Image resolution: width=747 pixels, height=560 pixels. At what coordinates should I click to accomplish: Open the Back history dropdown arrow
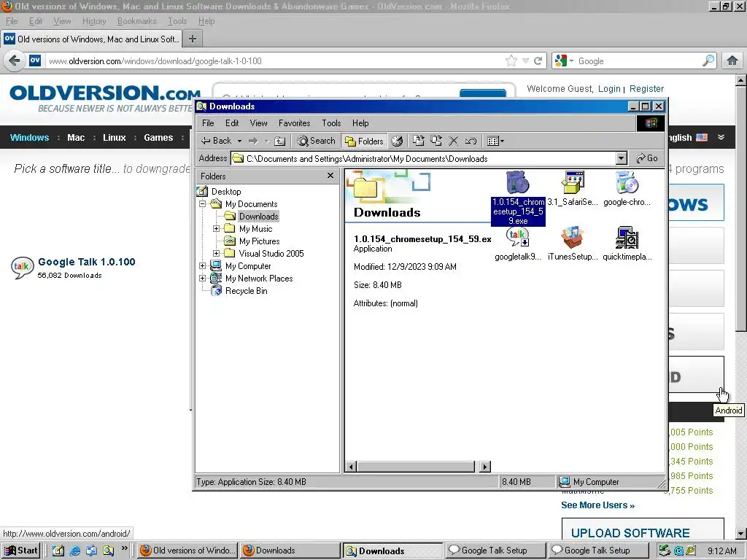(x=239, y=141)
